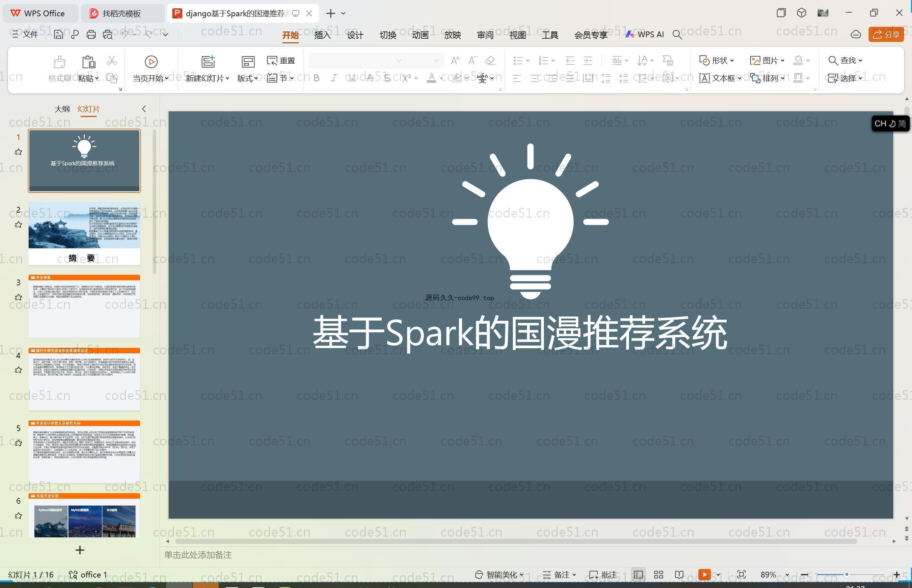Click zoom in plus button
The image size is (912, 588).
pyautogui.click(x=897, y=575)
